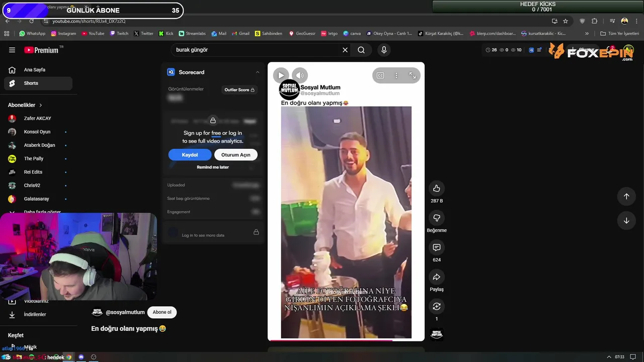Click Log in to see more data
This screenshot has width=644, height=362.
pos(203,235)
